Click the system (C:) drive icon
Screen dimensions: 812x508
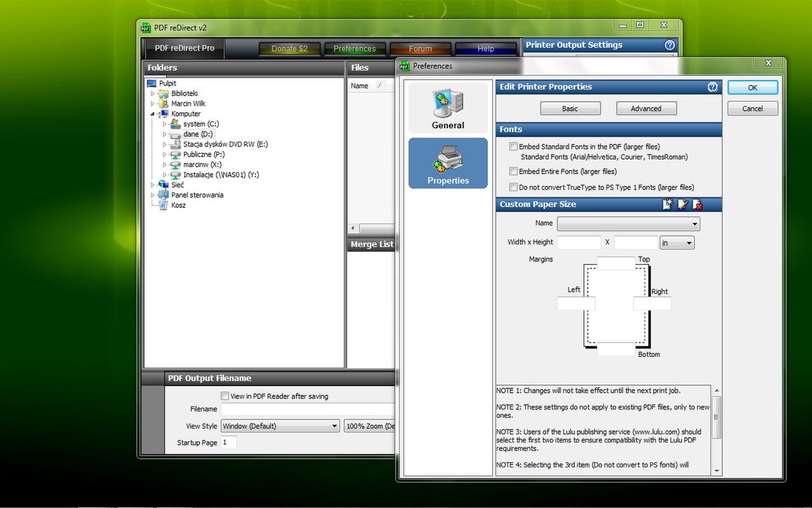point(176,124)
